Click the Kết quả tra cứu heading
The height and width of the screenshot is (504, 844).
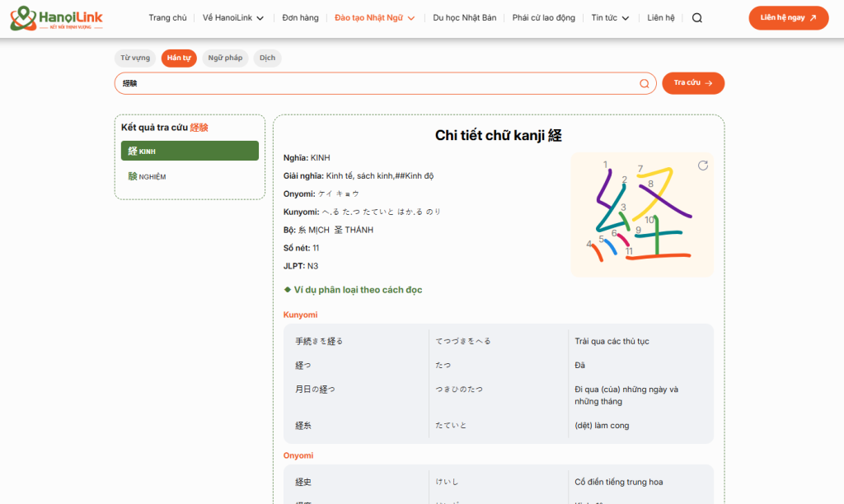pyautogui.click(x=165, y=128)
